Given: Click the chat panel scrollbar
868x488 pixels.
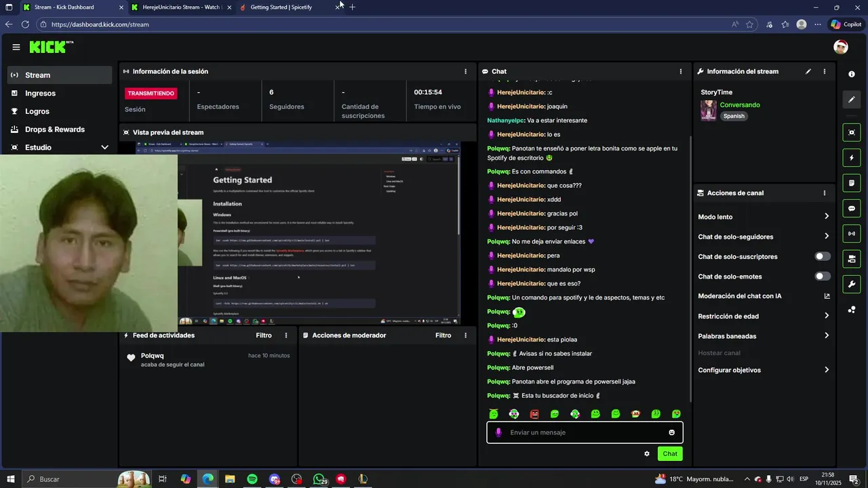Looking at the screenshot, I should click(x=690, y=268).
